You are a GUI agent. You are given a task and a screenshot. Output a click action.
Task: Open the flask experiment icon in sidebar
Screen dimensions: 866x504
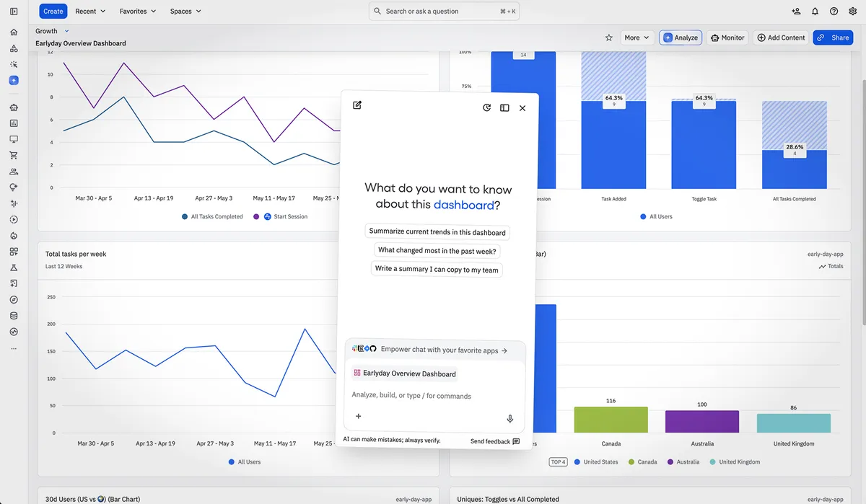point(14,268)
